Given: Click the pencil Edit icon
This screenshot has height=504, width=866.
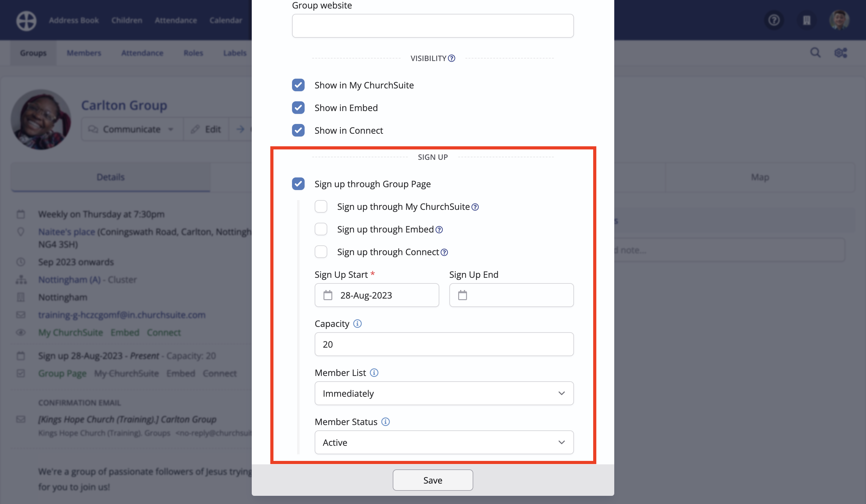Looking at the screenshot, I should (195, 129).
